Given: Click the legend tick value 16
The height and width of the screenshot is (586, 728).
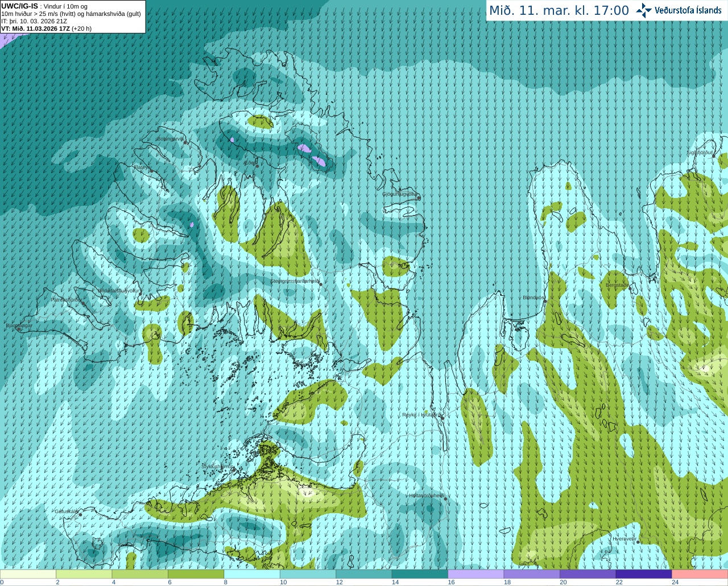Looking at the screenshot, I should 451,582.
